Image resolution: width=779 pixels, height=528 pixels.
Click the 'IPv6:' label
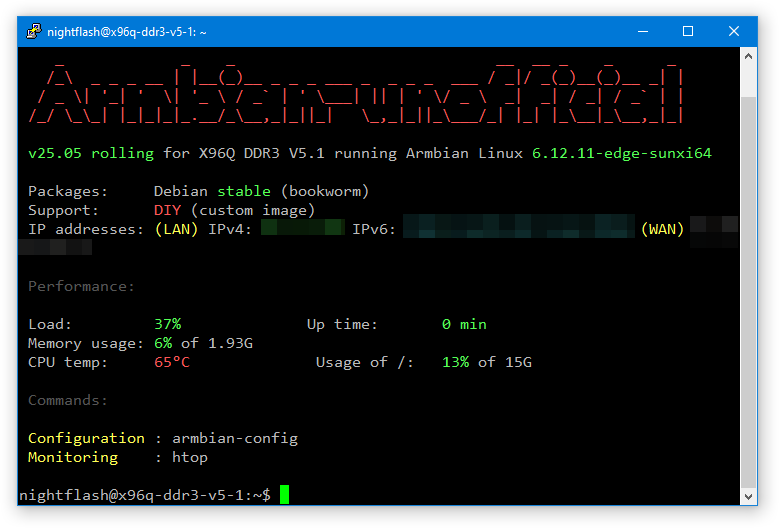[374, 229]
